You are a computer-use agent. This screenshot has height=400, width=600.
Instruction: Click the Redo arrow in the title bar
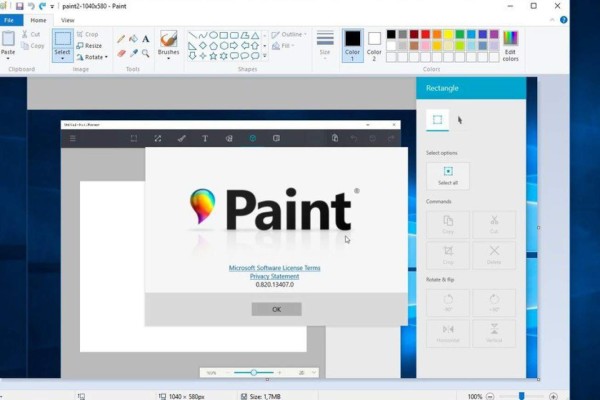(x=42, y=6)
